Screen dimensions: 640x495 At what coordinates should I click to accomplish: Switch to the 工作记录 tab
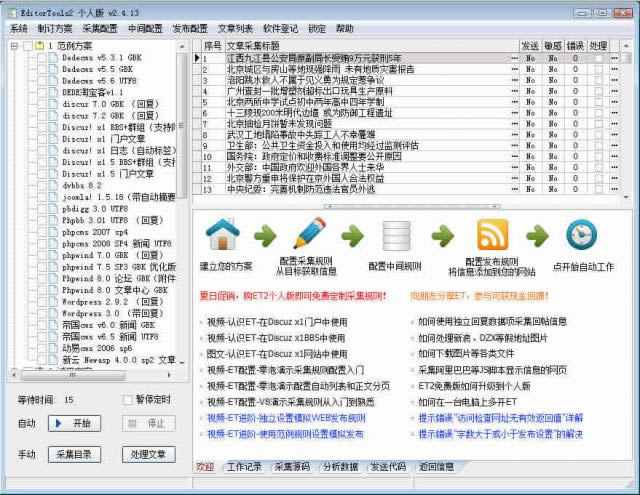point(244,467)
